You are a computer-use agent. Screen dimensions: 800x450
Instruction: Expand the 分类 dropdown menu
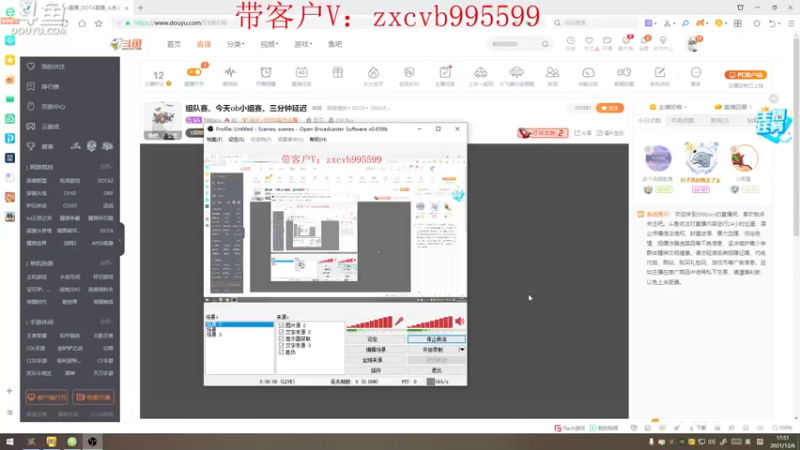[235, 44]
